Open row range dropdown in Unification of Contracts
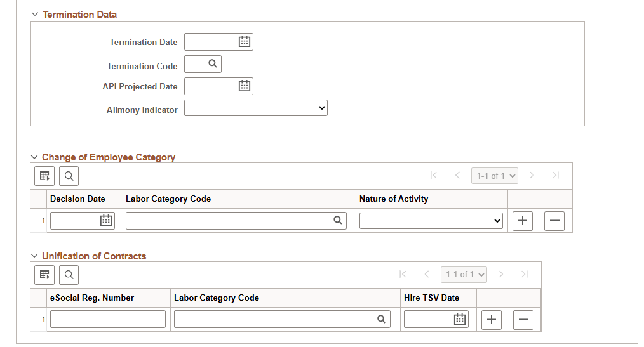The image size is (644, 347). 464,275
